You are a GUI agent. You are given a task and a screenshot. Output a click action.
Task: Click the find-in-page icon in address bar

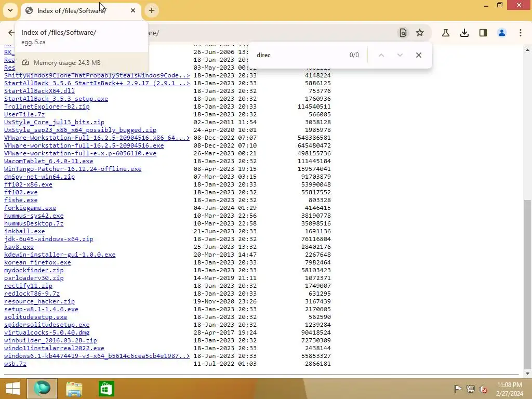(x=403, y=33)
